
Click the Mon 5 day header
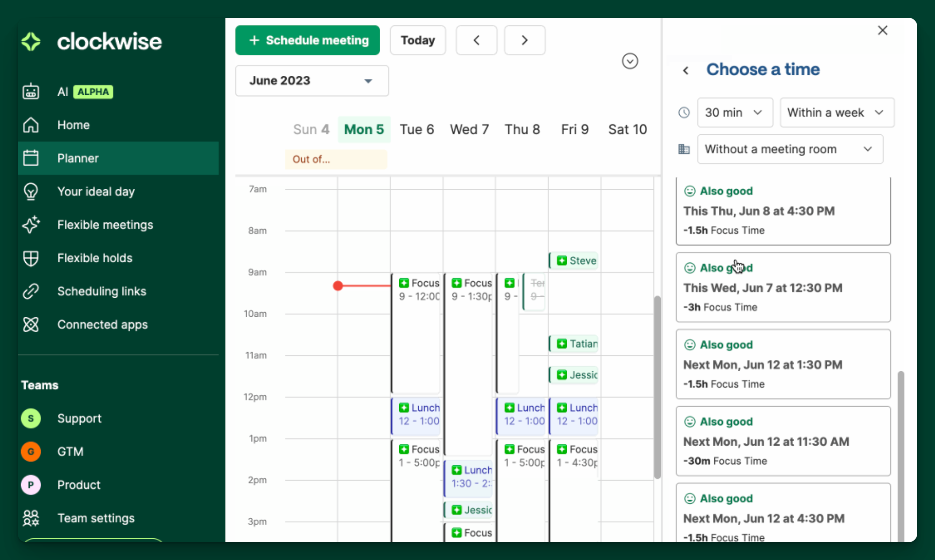pyautogui.click(x=364, y=129)
